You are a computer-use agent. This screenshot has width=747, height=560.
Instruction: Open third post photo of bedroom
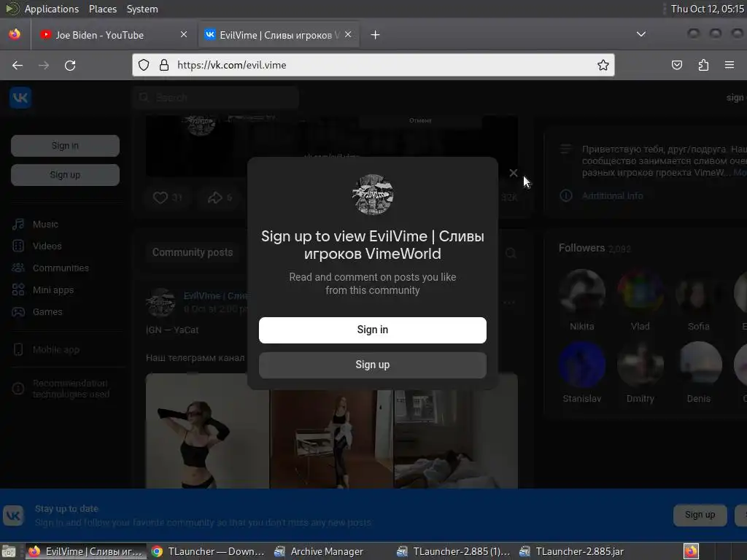tap(456, 438)
